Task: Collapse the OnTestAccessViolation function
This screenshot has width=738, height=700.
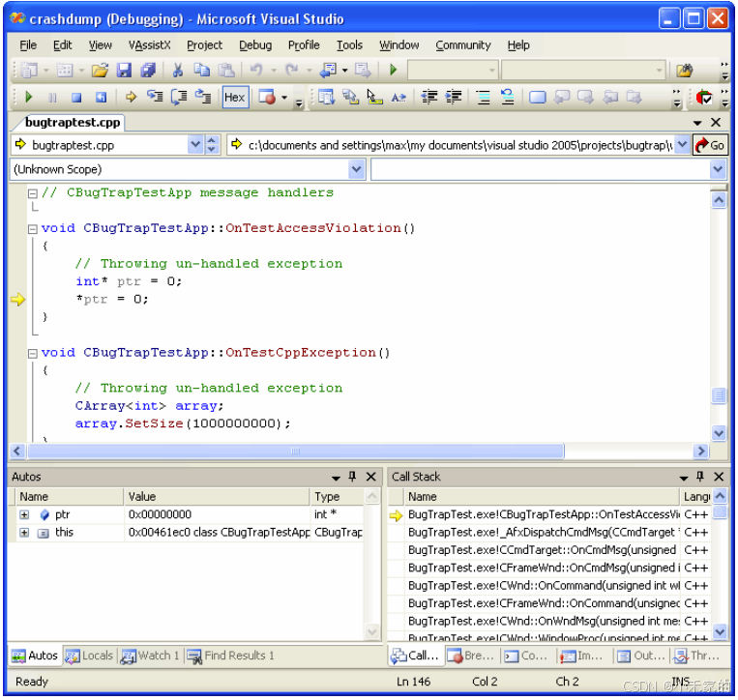Action: [x=33, y=229]
